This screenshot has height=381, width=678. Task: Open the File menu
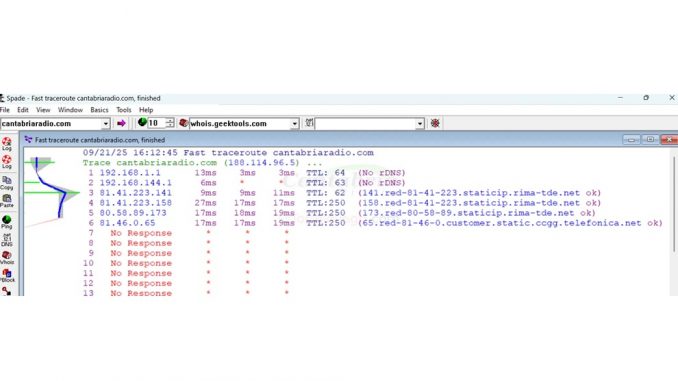coord(5,110)
